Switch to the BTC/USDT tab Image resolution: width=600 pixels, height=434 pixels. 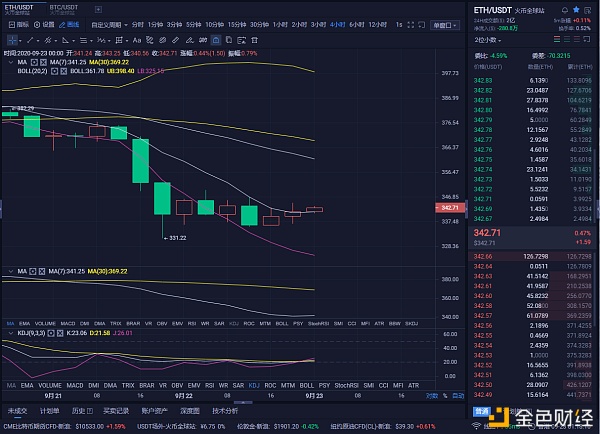pyautogui.click(x=64, y=9)
